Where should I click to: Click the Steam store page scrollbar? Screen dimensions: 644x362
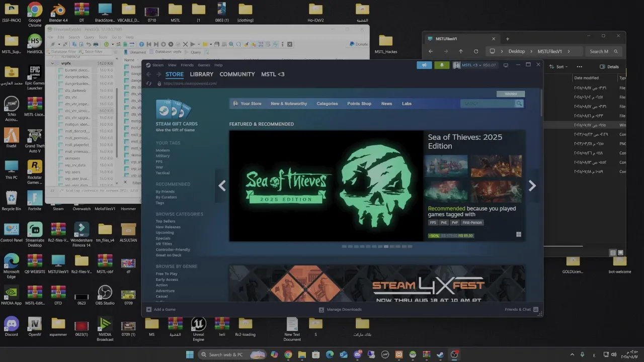click(x=541, y=103)
